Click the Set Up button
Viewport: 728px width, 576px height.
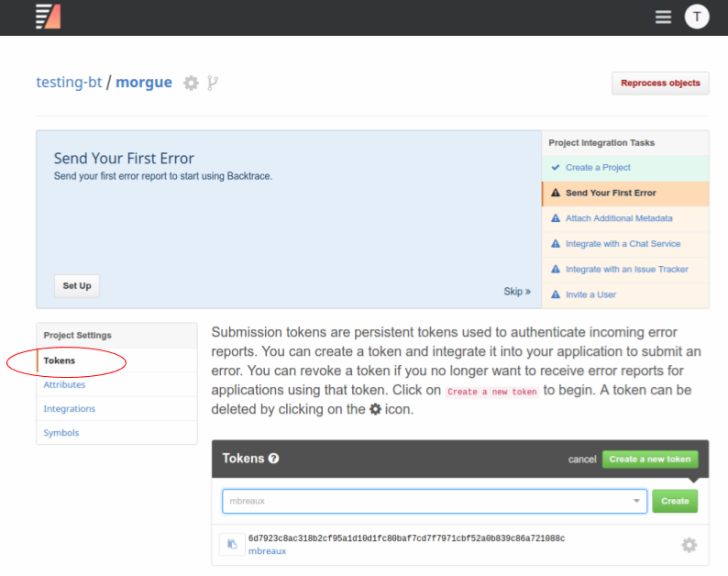[77, 285]
